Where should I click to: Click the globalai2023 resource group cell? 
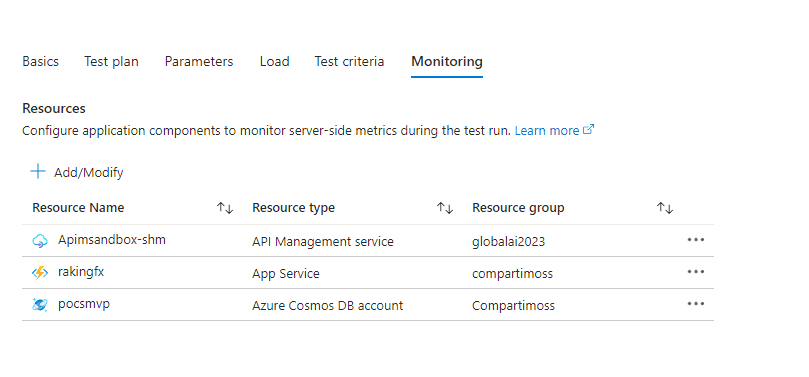pyautogui.click(x=508, y=241)
